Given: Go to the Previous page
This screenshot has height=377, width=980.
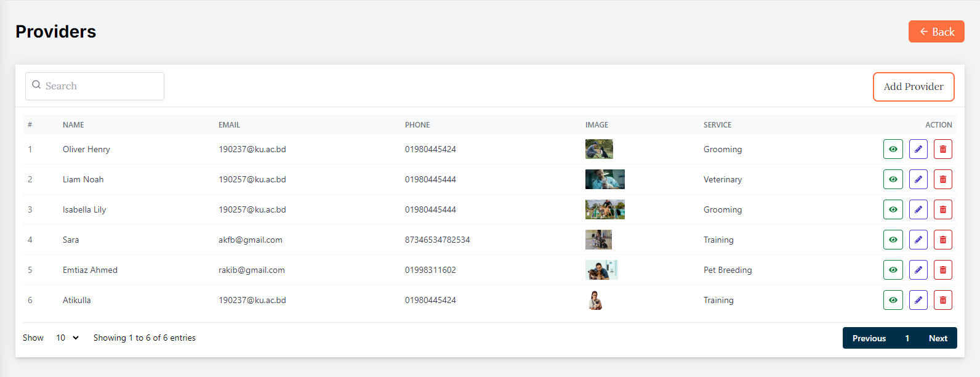Looking at the screenshot, I should click(x=869, y=338).
